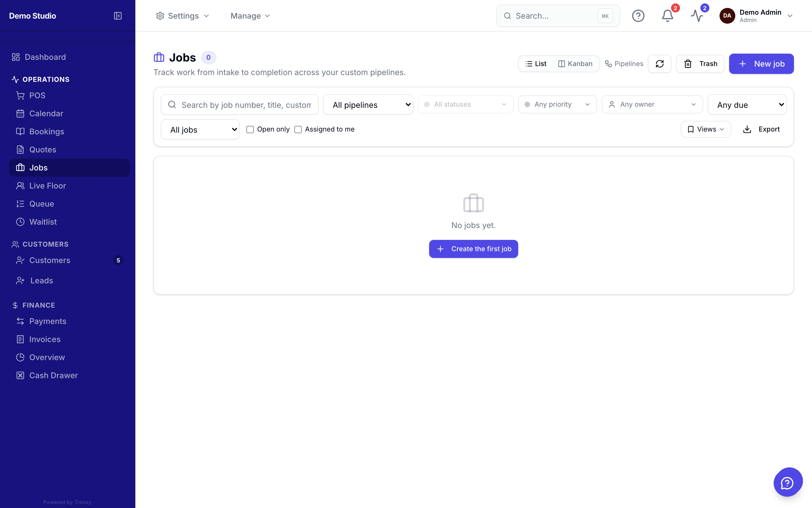812x508 pixels.
Task: Open Waitlist in the sidebar
Action: 69,222
